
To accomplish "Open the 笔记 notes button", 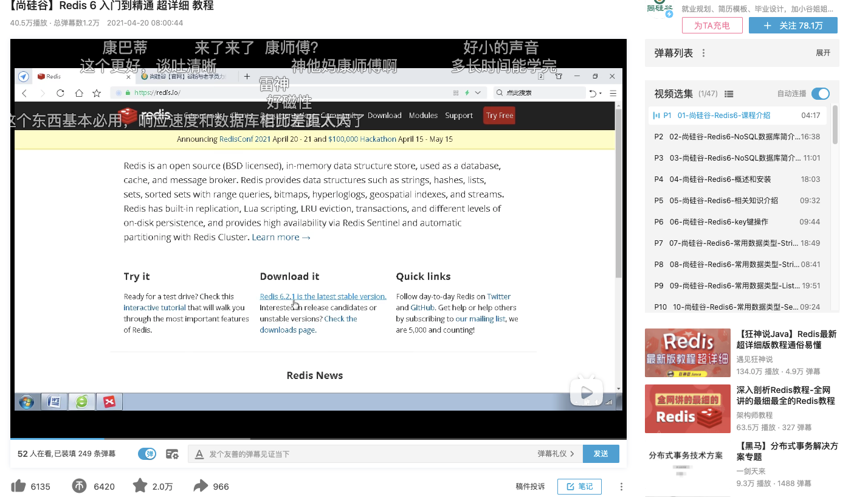I will click(x=579, y=487).
